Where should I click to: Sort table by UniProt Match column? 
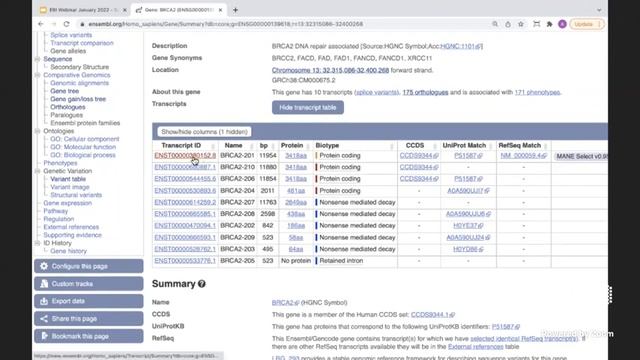click(x=468, y=145)
